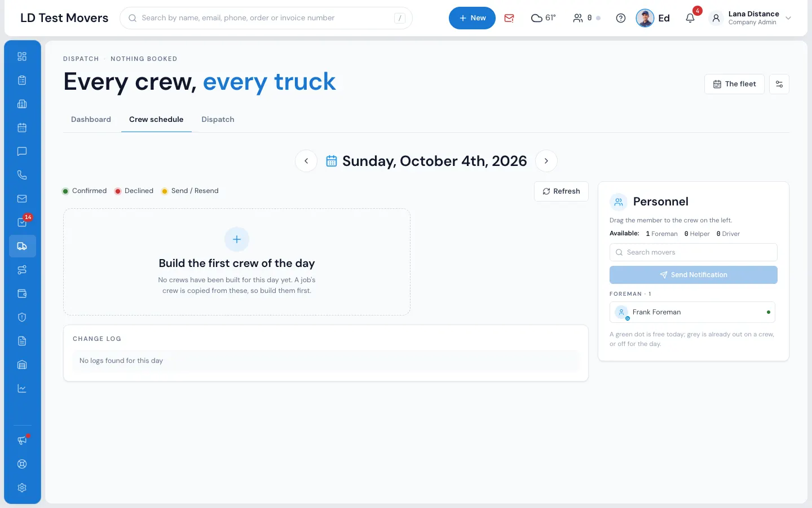
Task: Select the truck dispatch icon in sidebar
Action: (x=22, y=246)
